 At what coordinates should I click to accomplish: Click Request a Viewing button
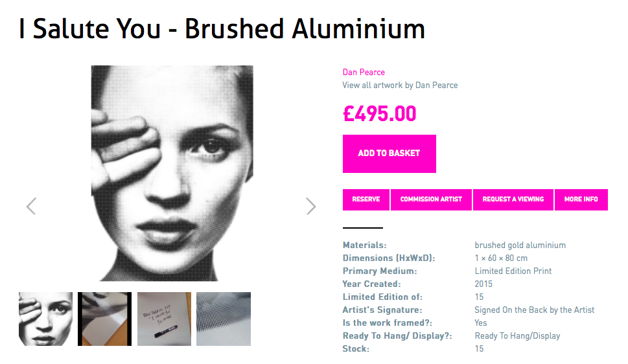point(513,199)
